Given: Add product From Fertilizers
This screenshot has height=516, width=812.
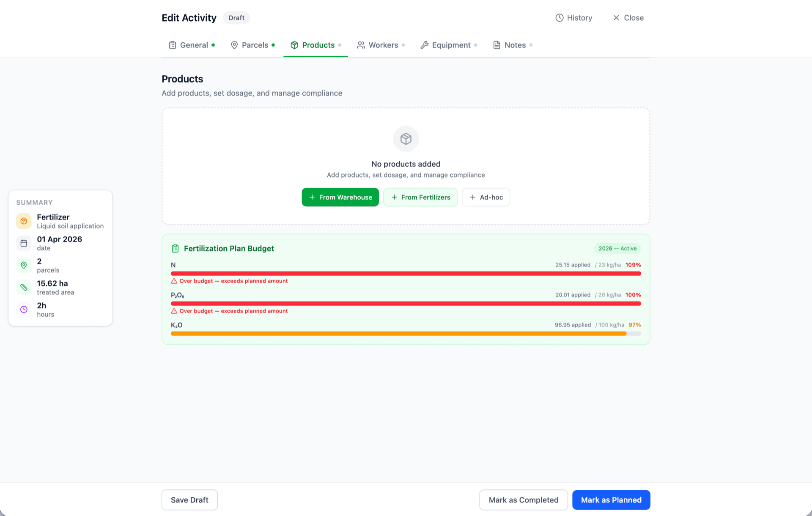Looking at the screenshot, I should (420, 197).
